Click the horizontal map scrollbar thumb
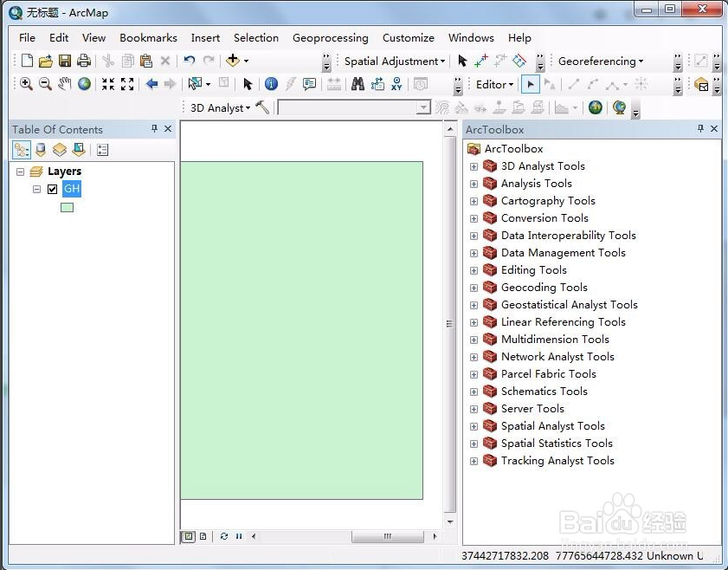 point(388,536)
